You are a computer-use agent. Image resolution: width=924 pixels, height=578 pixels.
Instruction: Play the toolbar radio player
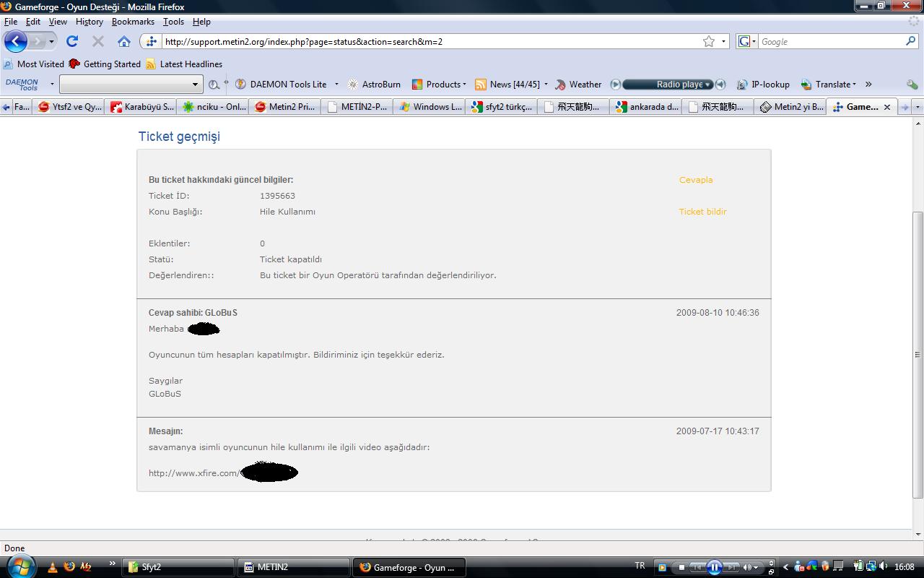(x=616, y=85)
